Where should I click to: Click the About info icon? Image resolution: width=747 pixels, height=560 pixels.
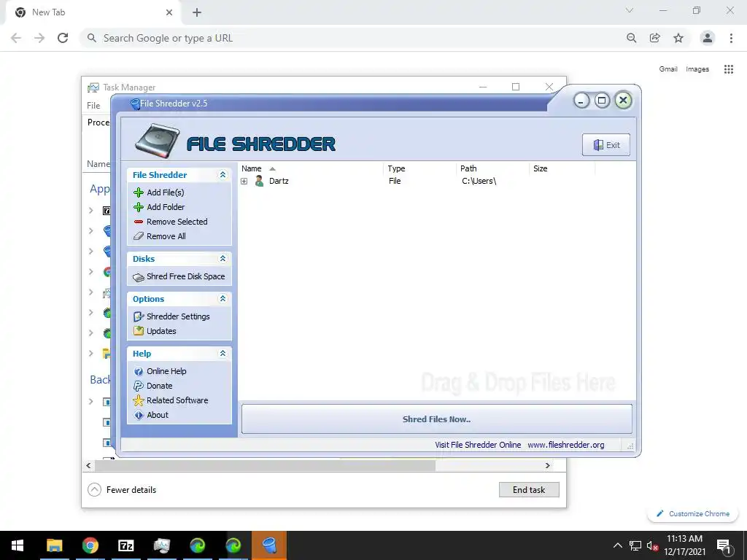click(139, 415)
